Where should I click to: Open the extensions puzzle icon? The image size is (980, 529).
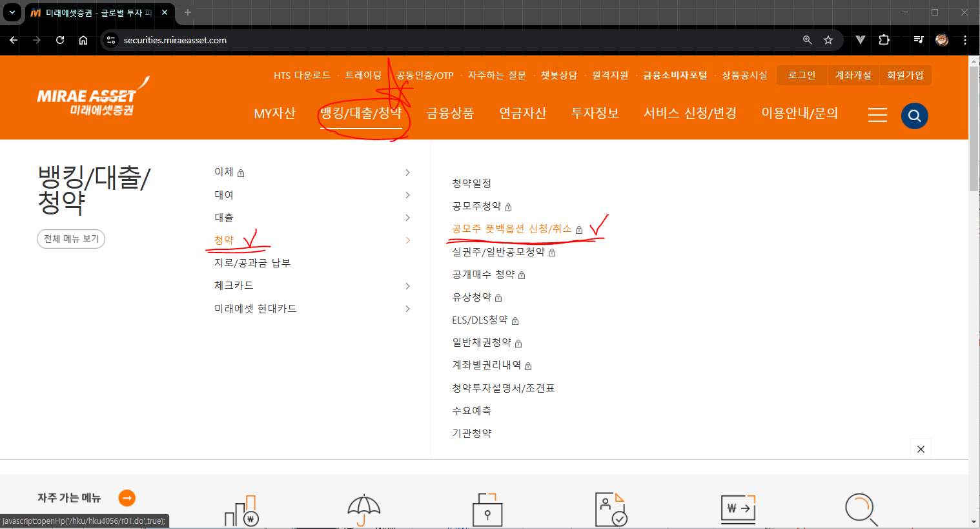[x=884, y=40]
